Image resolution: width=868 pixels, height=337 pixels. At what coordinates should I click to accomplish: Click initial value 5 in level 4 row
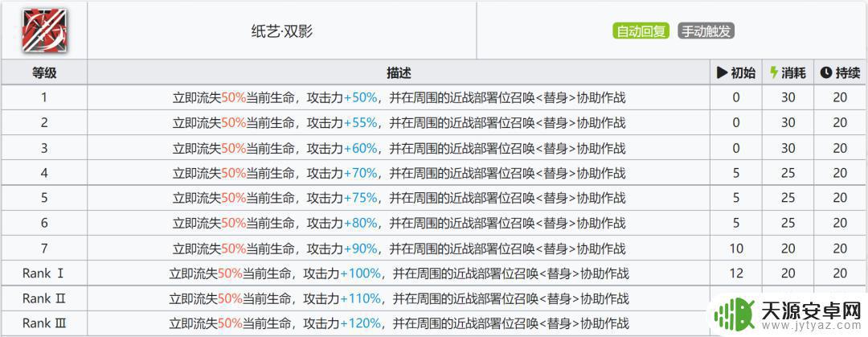736,173
